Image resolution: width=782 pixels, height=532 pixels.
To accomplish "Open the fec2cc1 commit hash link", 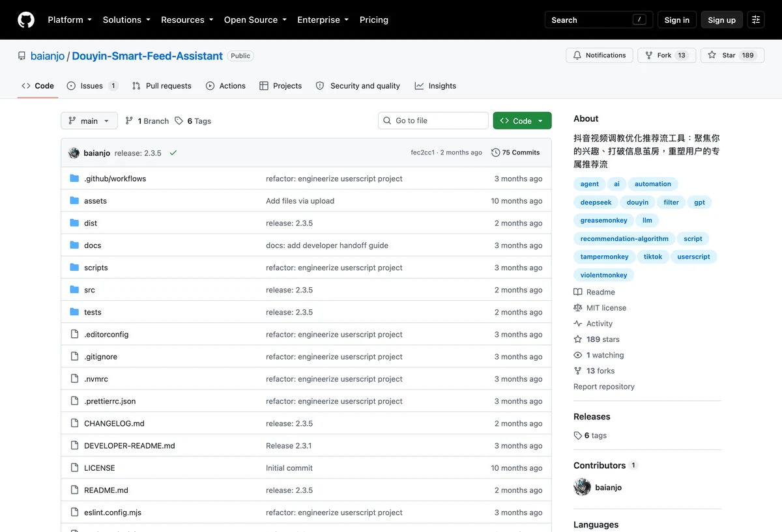I will (423, 152).
